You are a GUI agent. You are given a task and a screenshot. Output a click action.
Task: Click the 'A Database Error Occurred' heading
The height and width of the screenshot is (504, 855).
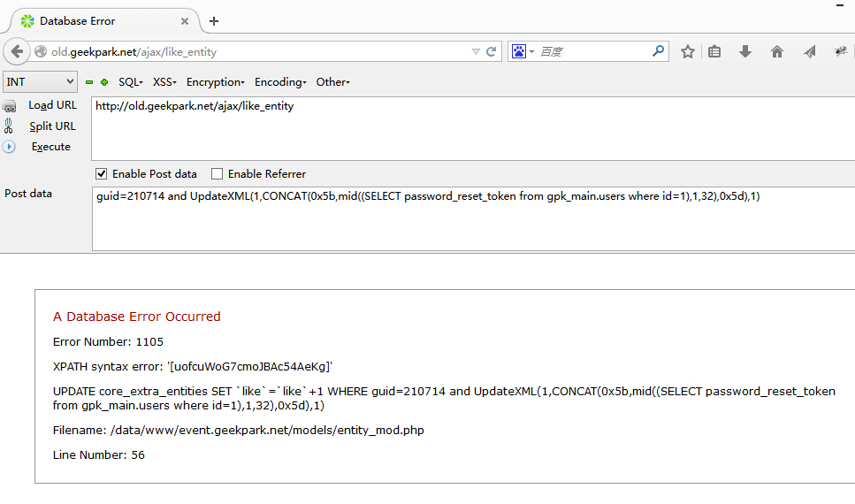pyautogui.click(x=137, y=317)
